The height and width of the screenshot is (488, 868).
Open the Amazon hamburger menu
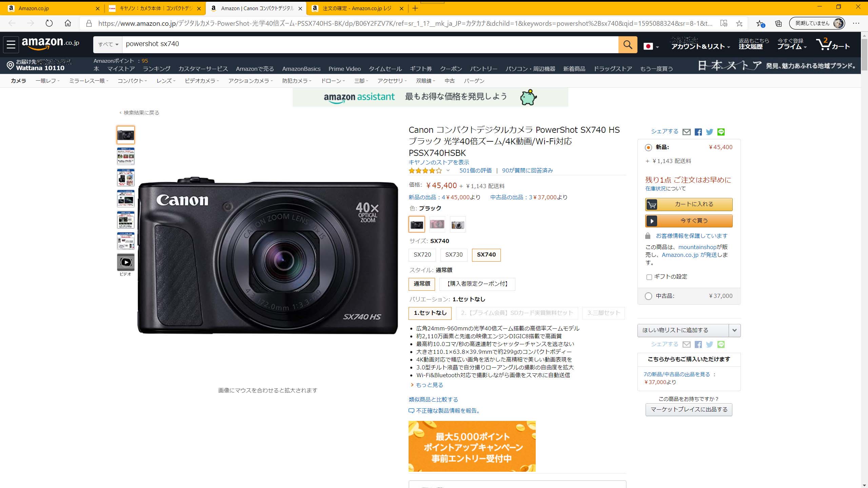coord(11,44)
